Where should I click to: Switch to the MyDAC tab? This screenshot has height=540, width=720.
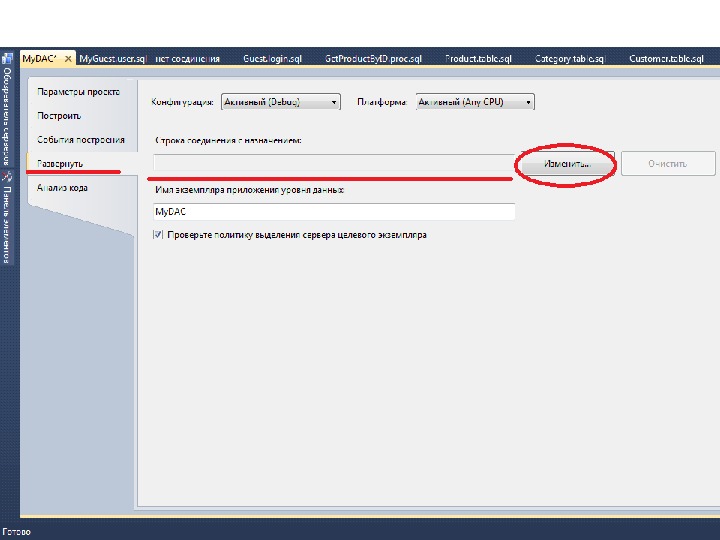pyautogui.click(x=40, y=59)
